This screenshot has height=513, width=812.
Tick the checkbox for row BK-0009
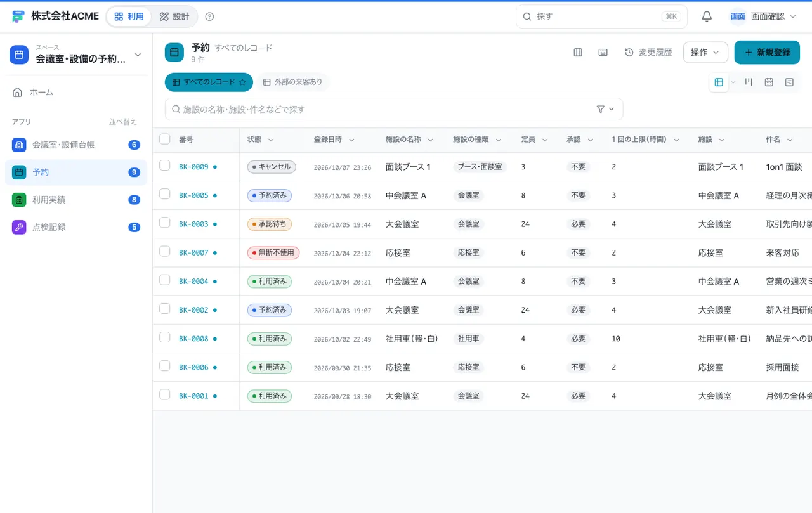165,166
